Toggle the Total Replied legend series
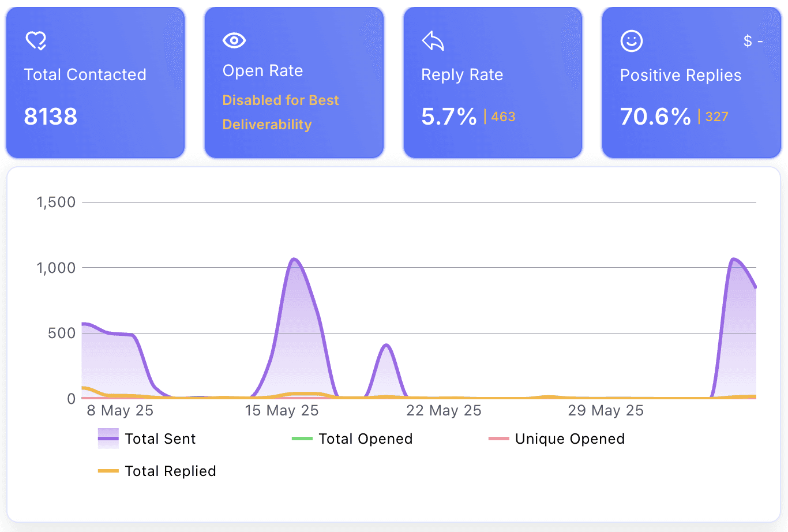The height and width of the screenshot is (532, 788). coord(157,471)
